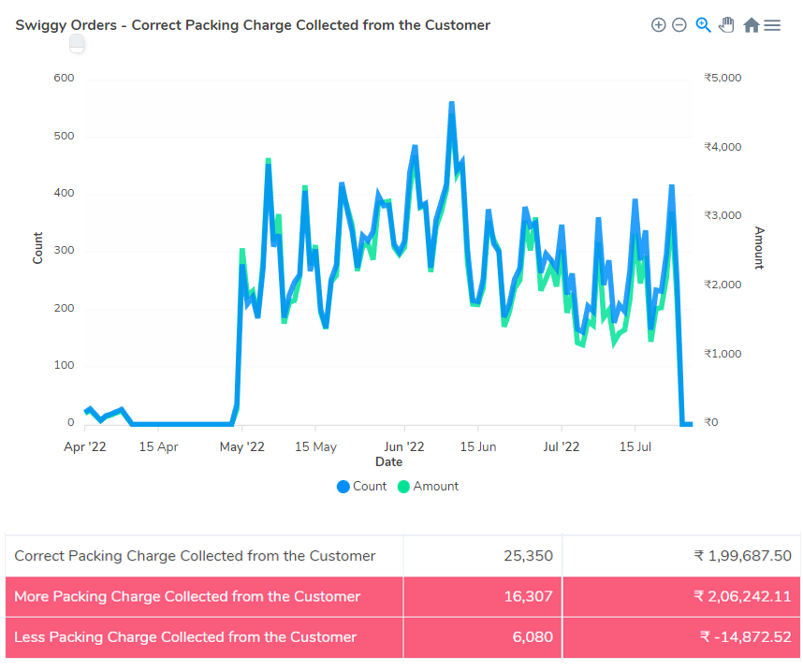Click the blue Count legend marker
This screenshot has height=672, width=803.
(343, 487)
